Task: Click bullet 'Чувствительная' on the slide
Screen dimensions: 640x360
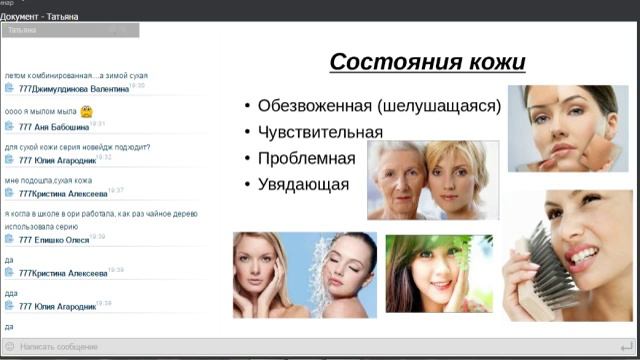Action: 320,132
